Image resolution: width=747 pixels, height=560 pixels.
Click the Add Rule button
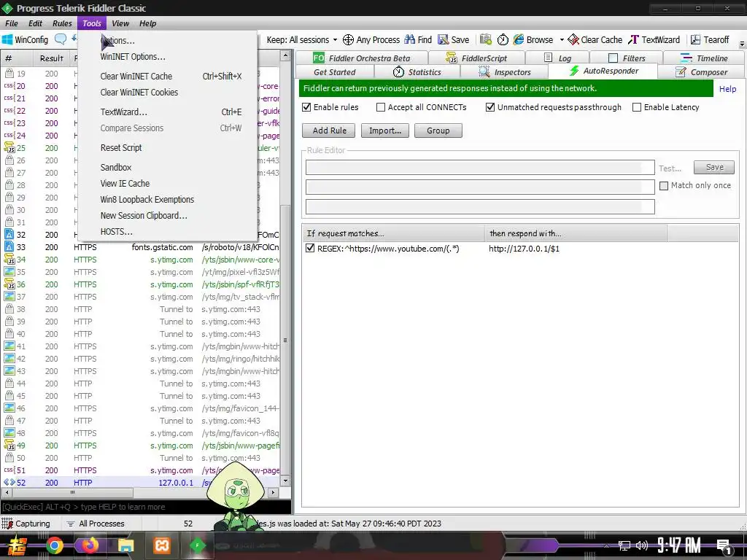[x=329, y=131]
